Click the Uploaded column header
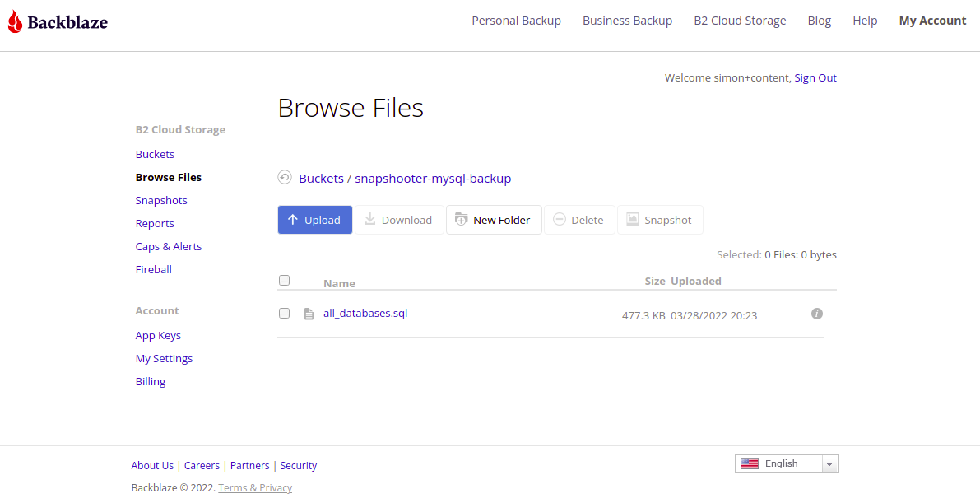Image resolution: width=980 pixels, height=503 pixels. click(696, 281)
